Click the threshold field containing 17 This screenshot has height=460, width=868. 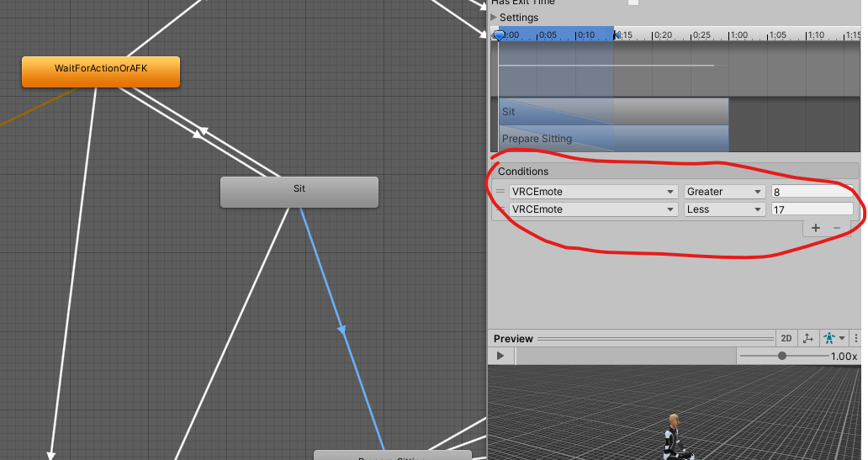812,209
